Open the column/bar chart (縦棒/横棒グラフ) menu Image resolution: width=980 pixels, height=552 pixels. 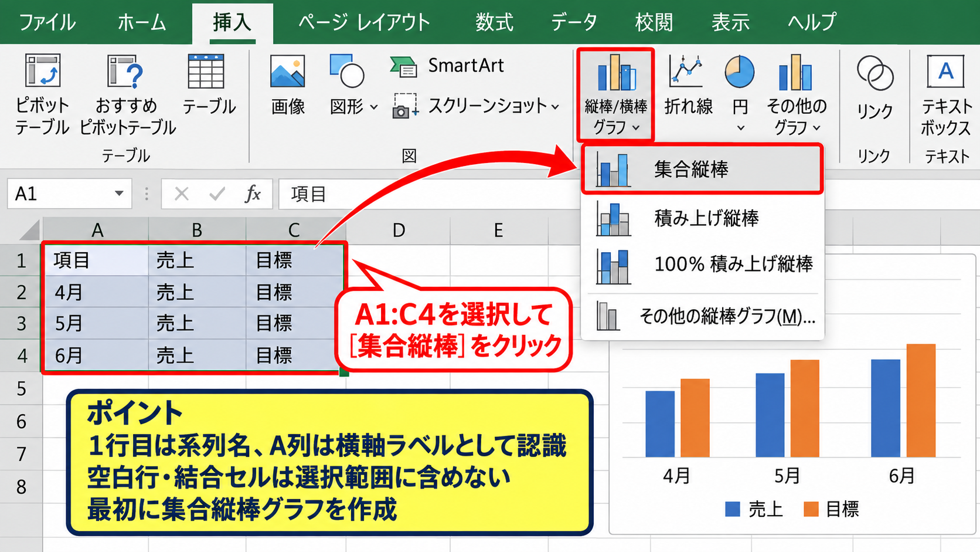(615, 94)
